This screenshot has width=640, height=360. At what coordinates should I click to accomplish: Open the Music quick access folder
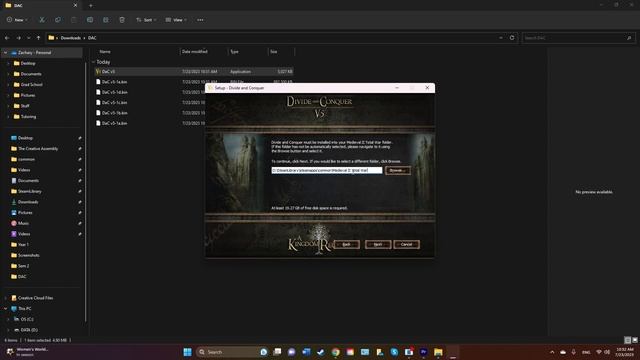tap(23, 223)
